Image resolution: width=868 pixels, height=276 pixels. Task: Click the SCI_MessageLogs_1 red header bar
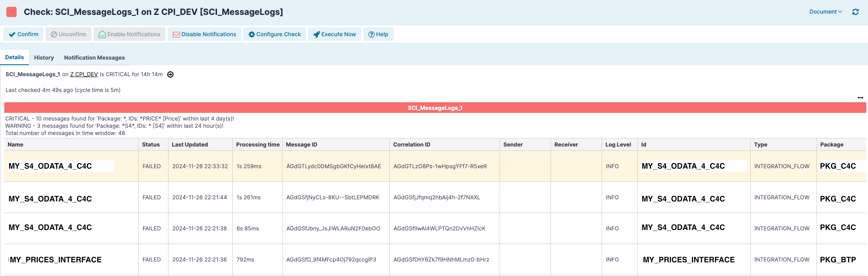435,108
